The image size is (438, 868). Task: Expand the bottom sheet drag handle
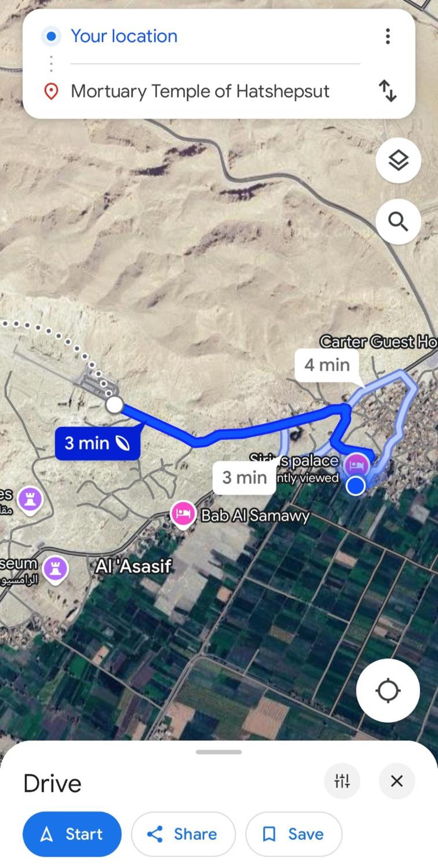[x=219, y=752]
